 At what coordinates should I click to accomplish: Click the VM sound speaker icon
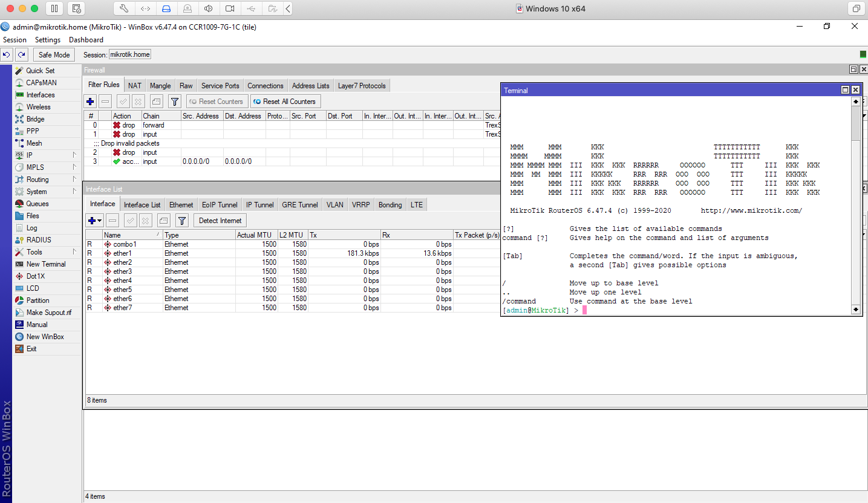coord(208,8)
